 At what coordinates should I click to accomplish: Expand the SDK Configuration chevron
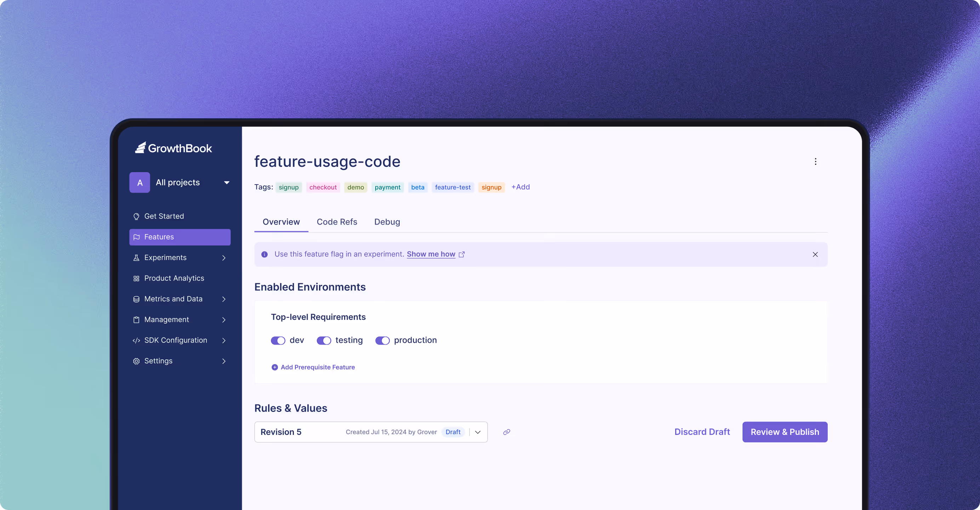[224, 341]
